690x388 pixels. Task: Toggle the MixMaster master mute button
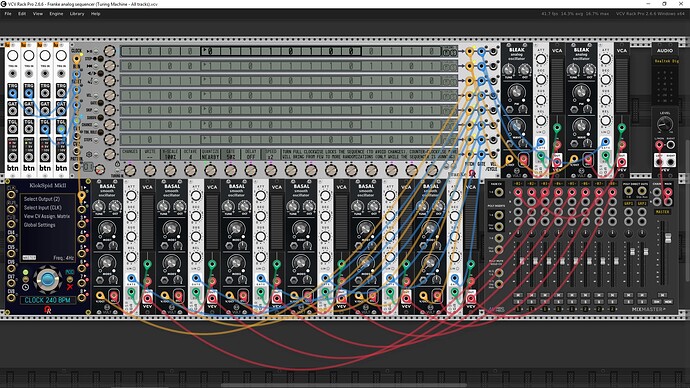tap(663, 295)
